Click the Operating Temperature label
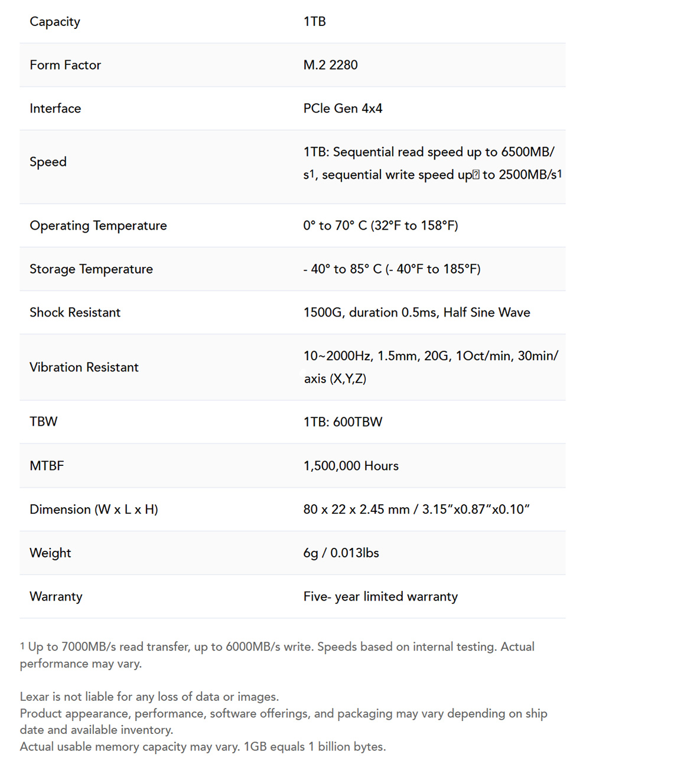 [98, 226]
